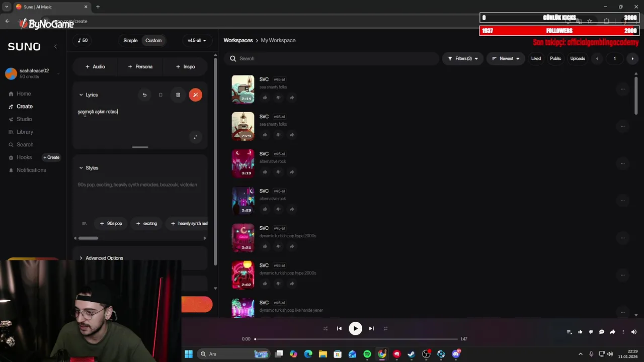Click the copy lyrics icon
644x362 pixels.
pos(160,95)
